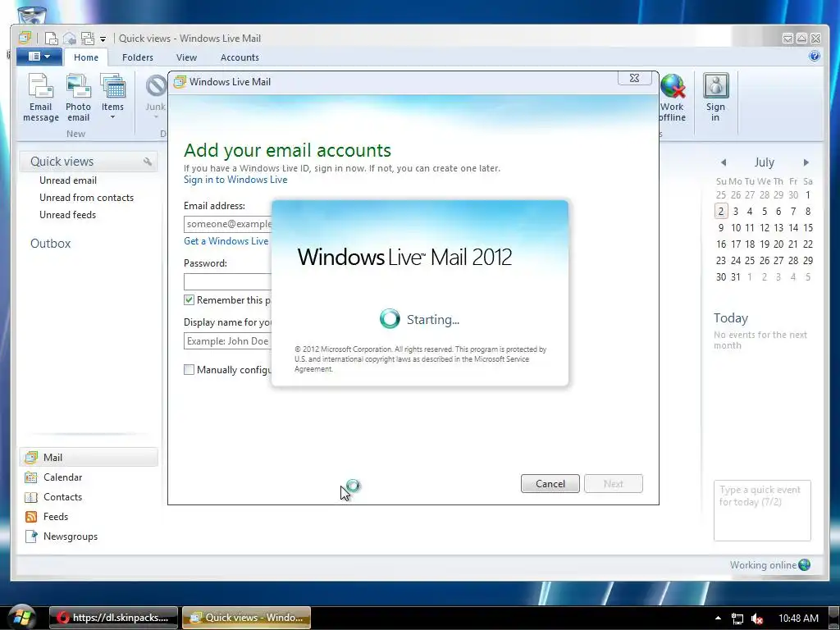Screen dimensions: 840x630
Task: Click the Working online status globe
Action: tap(804, 564)
